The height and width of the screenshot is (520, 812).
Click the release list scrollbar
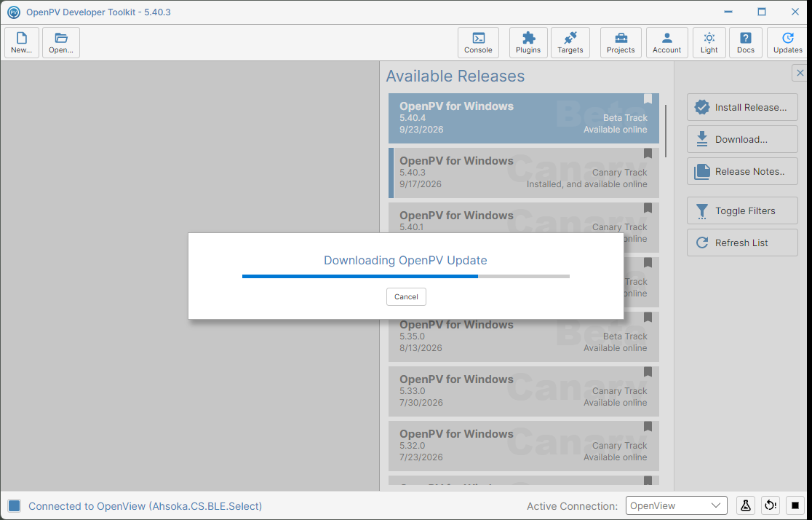(x=666, y=131)
